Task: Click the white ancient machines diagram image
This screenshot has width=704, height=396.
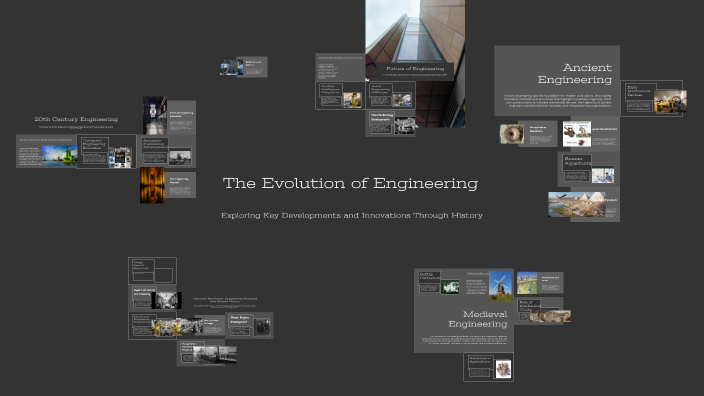Action: [576, 134]
